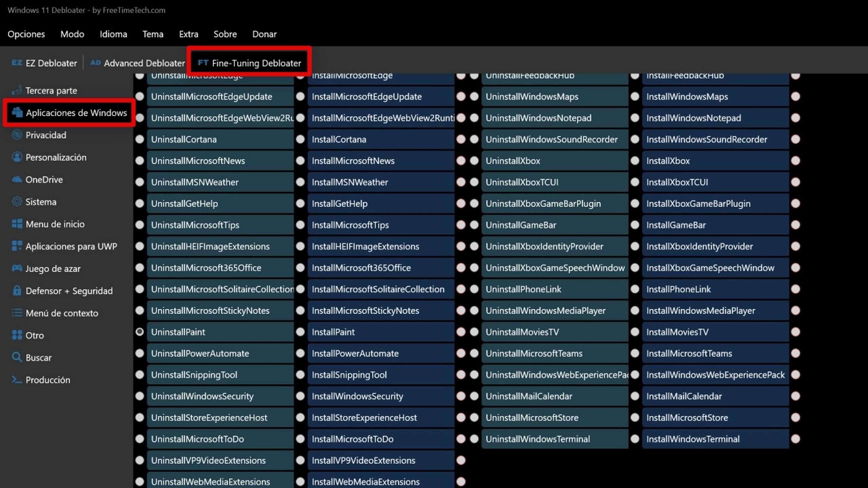Click the Personalización user icon
Image resolution: width=868 pixels, height=488 pixels.
click(17, 157)
